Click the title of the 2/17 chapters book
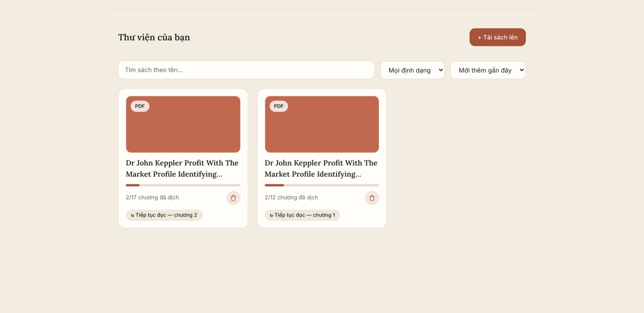Viewport: 644px width, 313px height. tap(182, 168)
